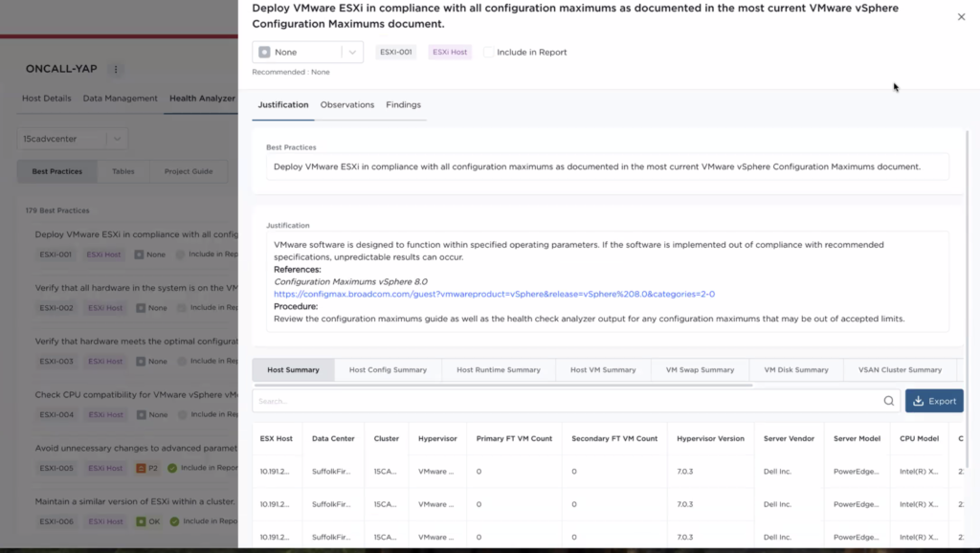Viewport: 980px width, 553px height.
Task: Enable Include in Report checkbox in detail panel
Action: point(489,53)
